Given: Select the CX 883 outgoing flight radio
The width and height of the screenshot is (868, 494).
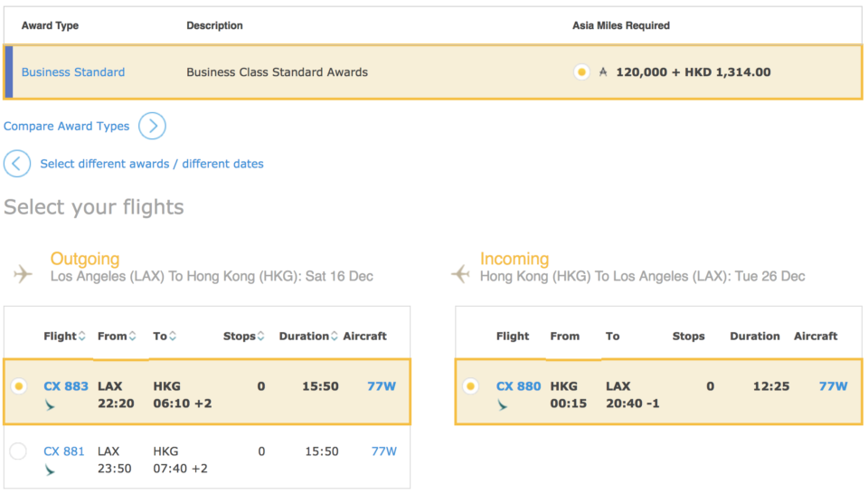Looking at the screenshot, I should pos(19,386).
